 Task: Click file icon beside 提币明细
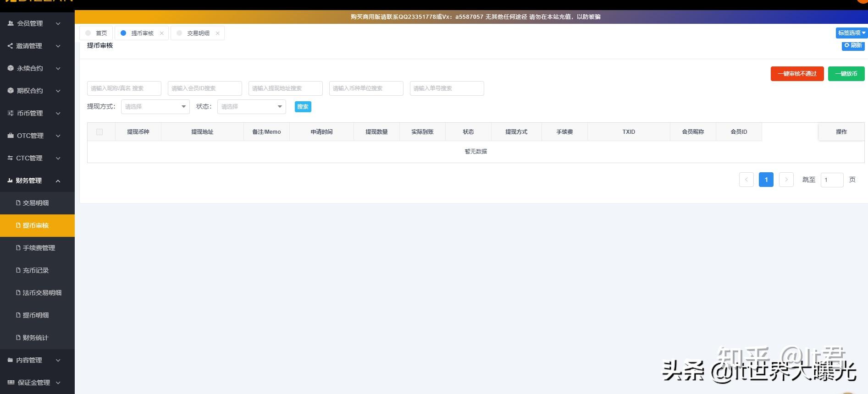(18, 315)
